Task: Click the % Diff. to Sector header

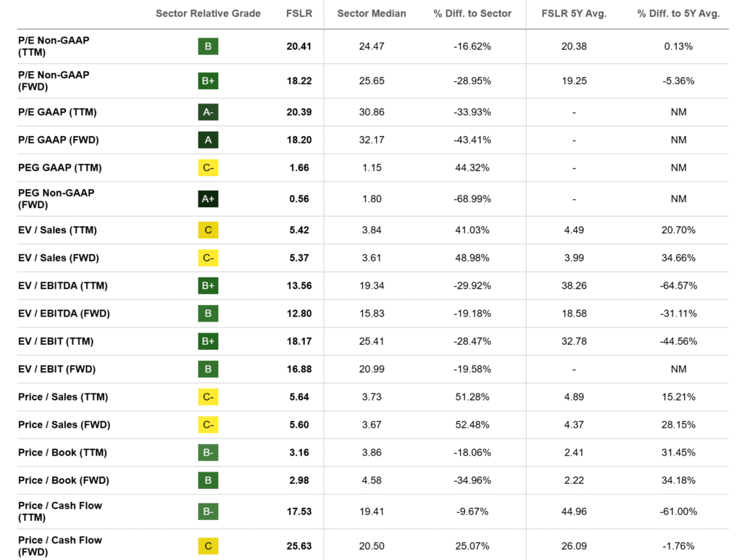Action: 472,14
